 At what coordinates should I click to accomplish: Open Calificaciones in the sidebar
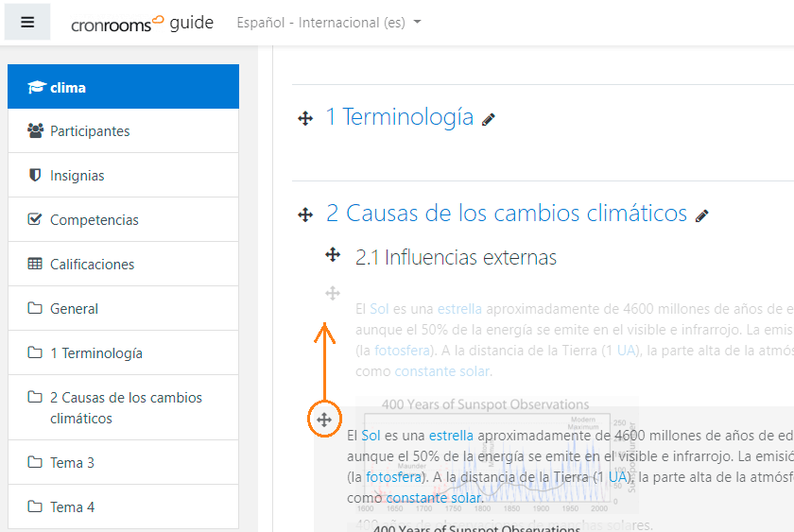pos(123,265)
